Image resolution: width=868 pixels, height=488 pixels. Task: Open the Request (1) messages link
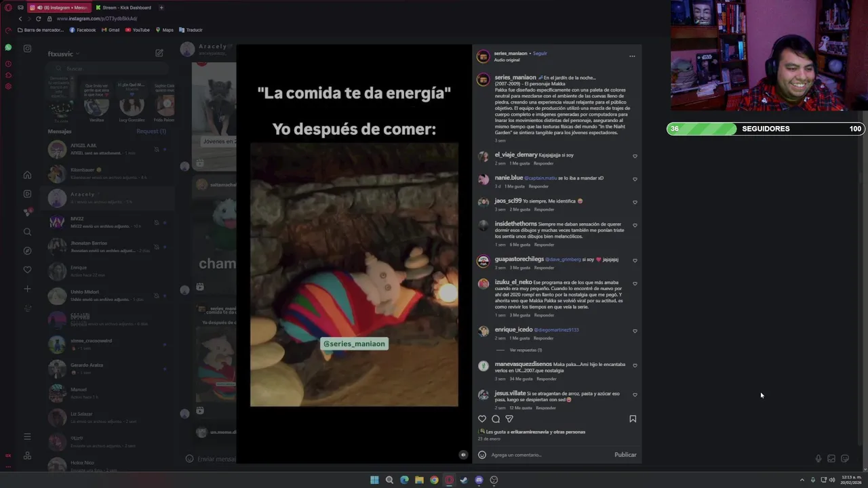coord(151,131)
